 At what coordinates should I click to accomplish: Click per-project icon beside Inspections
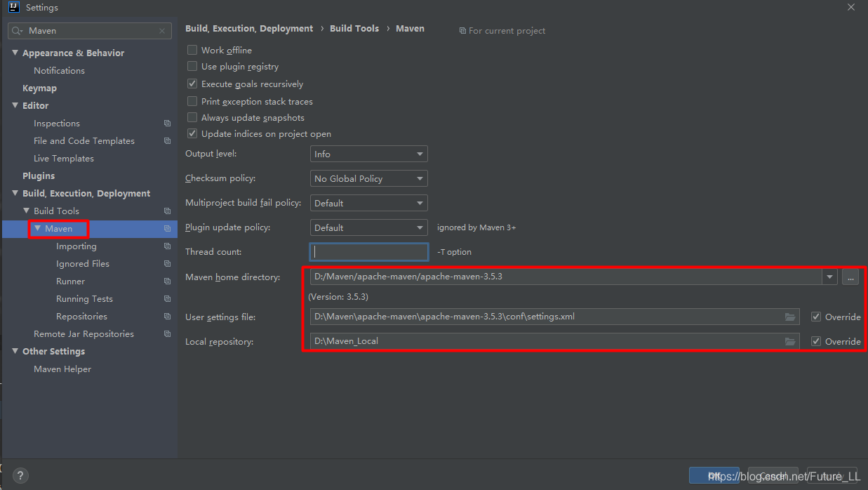point(167,123)
